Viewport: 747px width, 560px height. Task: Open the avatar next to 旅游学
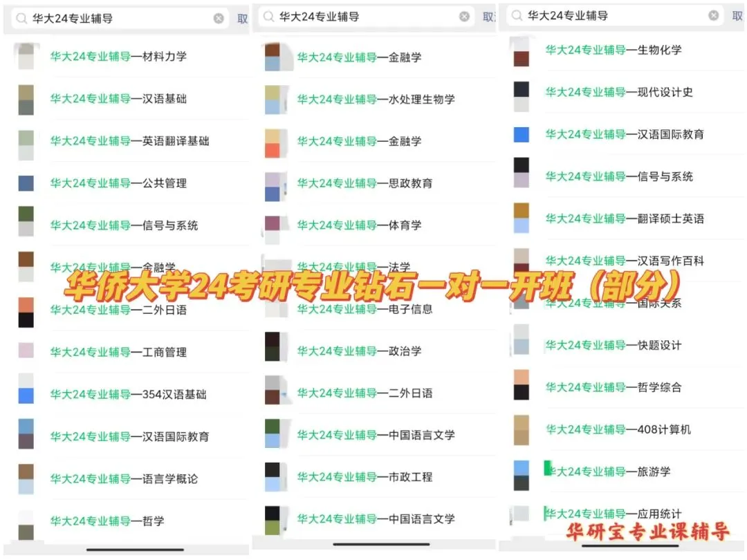[522, 476]
